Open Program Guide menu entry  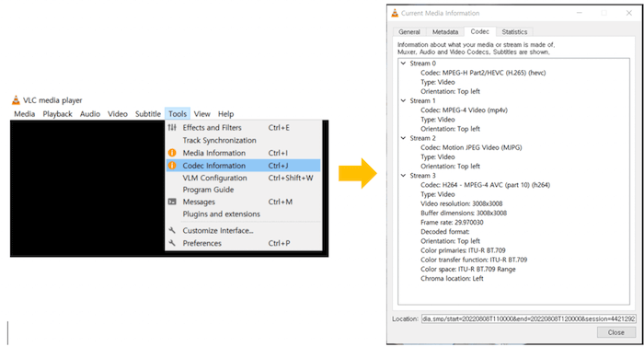[x=243, y=190]
